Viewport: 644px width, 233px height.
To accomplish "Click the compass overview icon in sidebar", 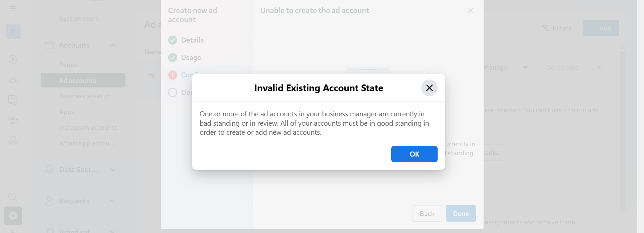I will coord(13,59).
